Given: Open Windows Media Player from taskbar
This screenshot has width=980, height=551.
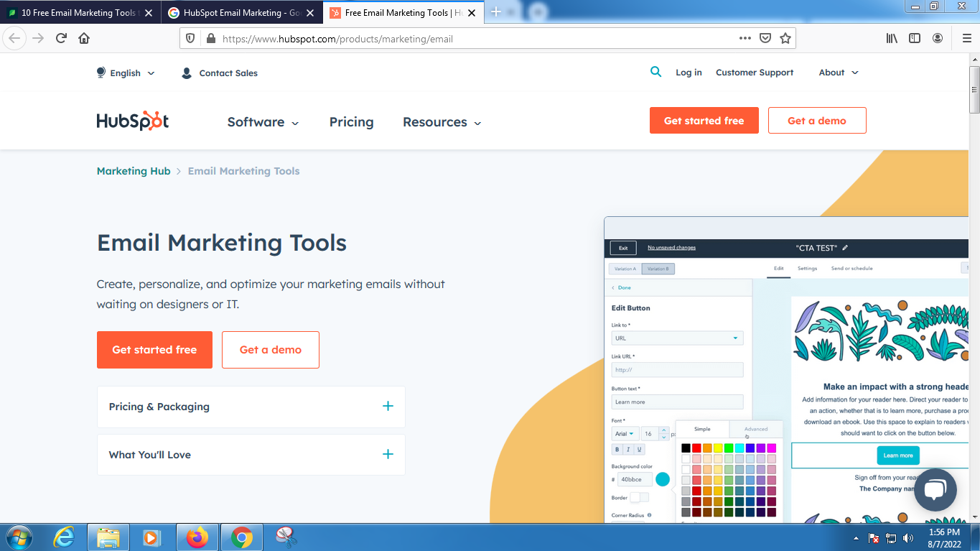Looking at the screenshot, I should [151, 537].
